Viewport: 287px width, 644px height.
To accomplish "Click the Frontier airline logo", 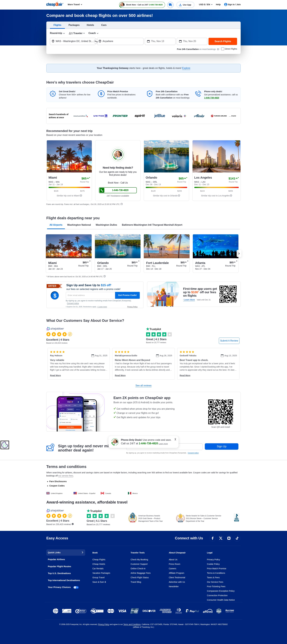I will tap(120, 116).
